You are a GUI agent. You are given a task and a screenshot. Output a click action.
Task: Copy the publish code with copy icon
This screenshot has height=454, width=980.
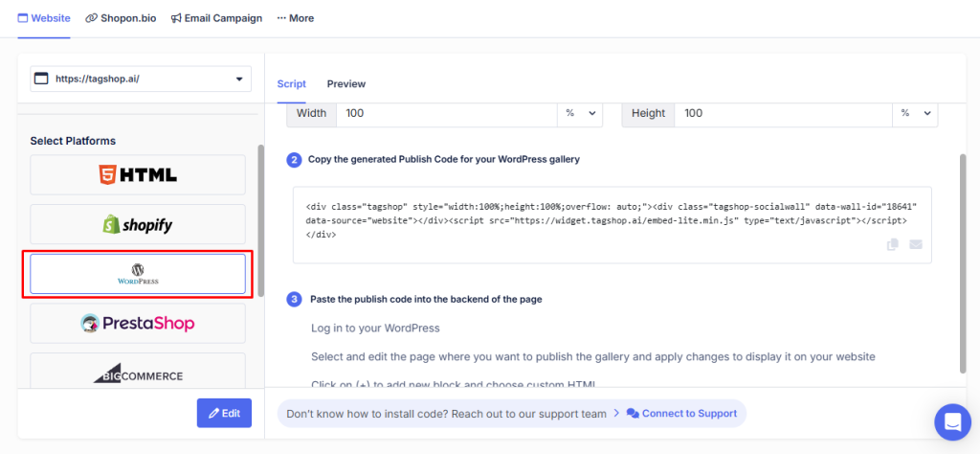click(893, 244)
